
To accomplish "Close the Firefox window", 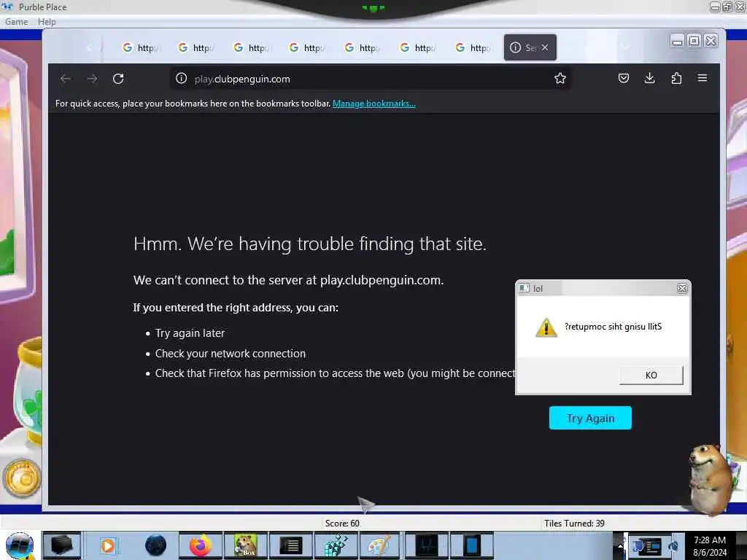I will pyautogui.click(x=711, y=42).
